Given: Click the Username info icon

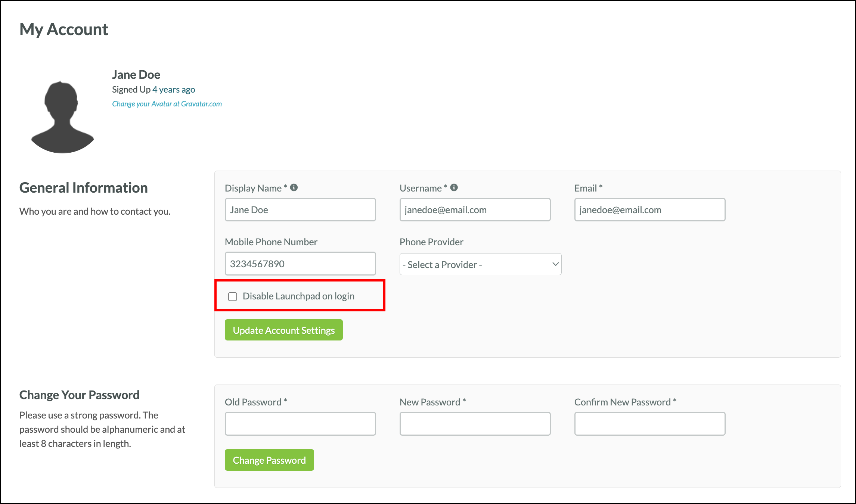Looking at the screenshot, I should [454, 188].
